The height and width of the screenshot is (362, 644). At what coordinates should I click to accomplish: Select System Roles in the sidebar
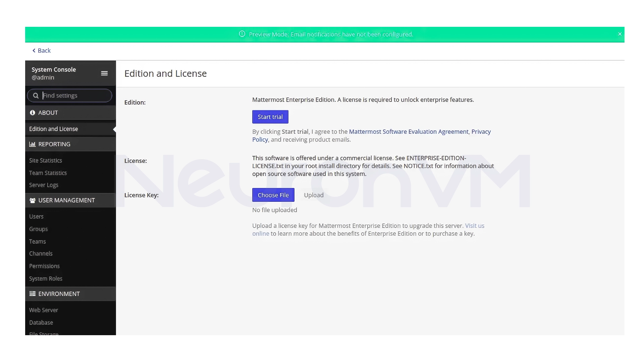click(46, 279)
